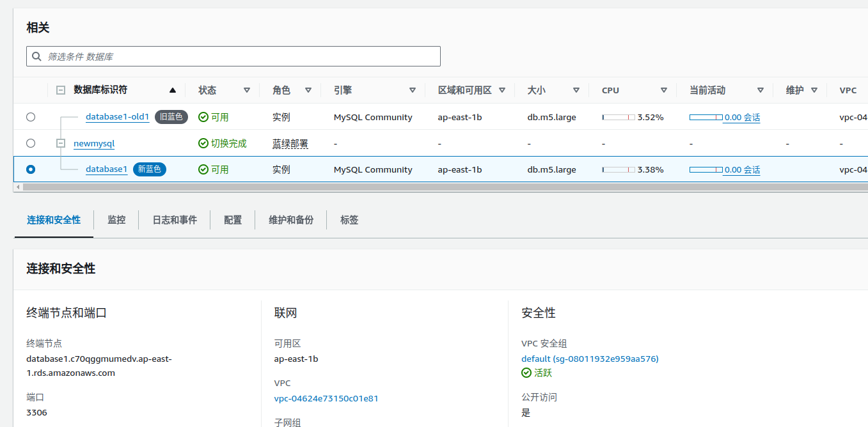868x427 pixels.
Task: Click the 子网组 label
Action: [288, 423]
